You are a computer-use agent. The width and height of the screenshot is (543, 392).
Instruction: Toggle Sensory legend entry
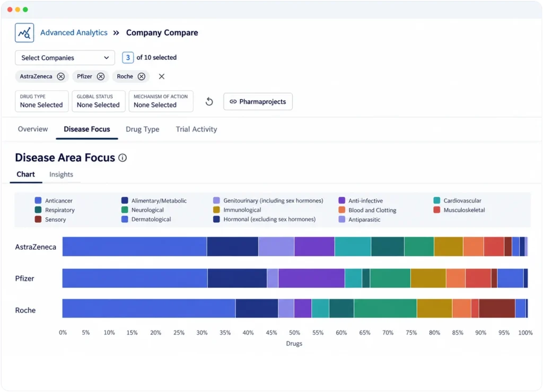50,220
